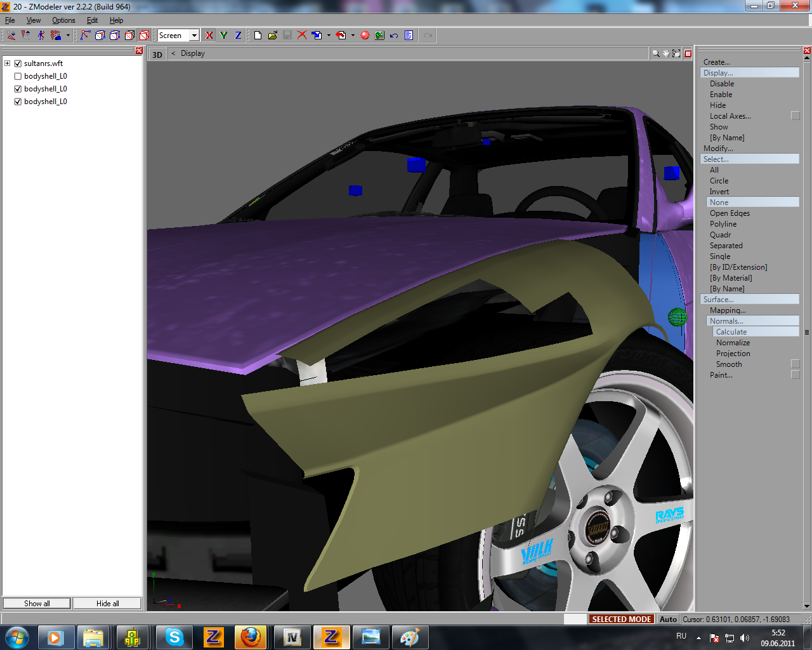Click the red sphere materials editor icon

pyautogui.click(x=365, y=36)
